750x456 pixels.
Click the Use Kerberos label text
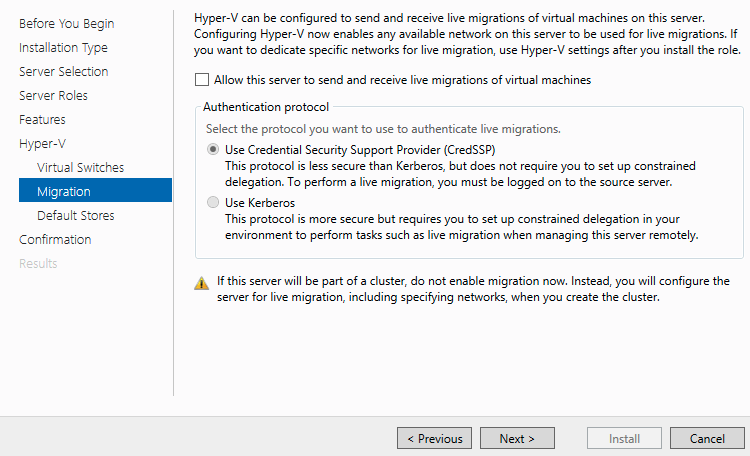click(260, 203)
